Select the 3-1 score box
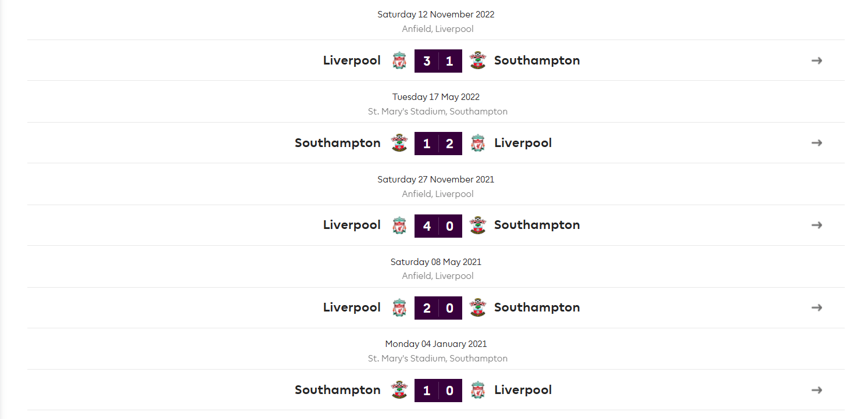This screenshot has width=868, height=419. pos(438,61)
